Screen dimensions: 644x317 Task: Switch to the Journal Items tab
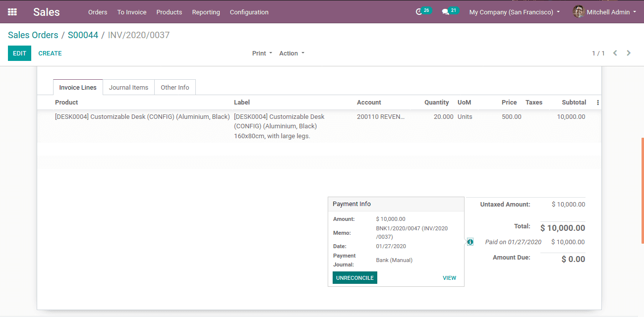128,87
